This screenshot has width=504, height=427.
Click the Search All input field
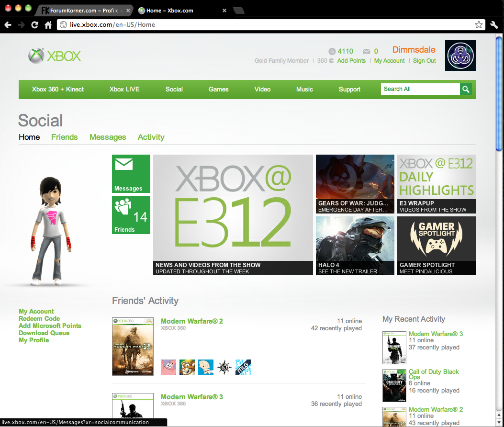tap(420, 89)
